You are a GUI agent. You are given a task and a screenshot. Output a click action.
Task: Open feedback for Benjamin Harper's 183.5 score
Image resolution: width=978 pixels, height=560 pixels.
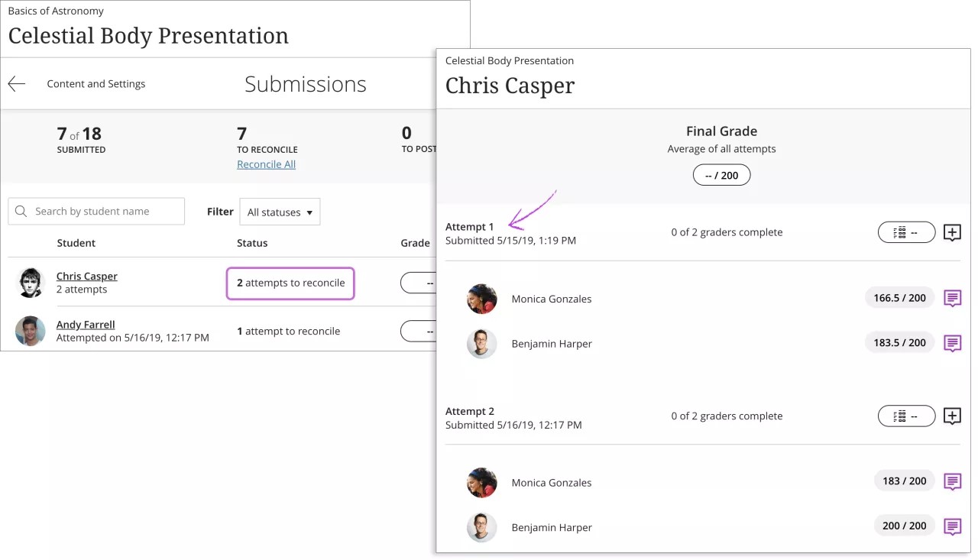(952, 343)
